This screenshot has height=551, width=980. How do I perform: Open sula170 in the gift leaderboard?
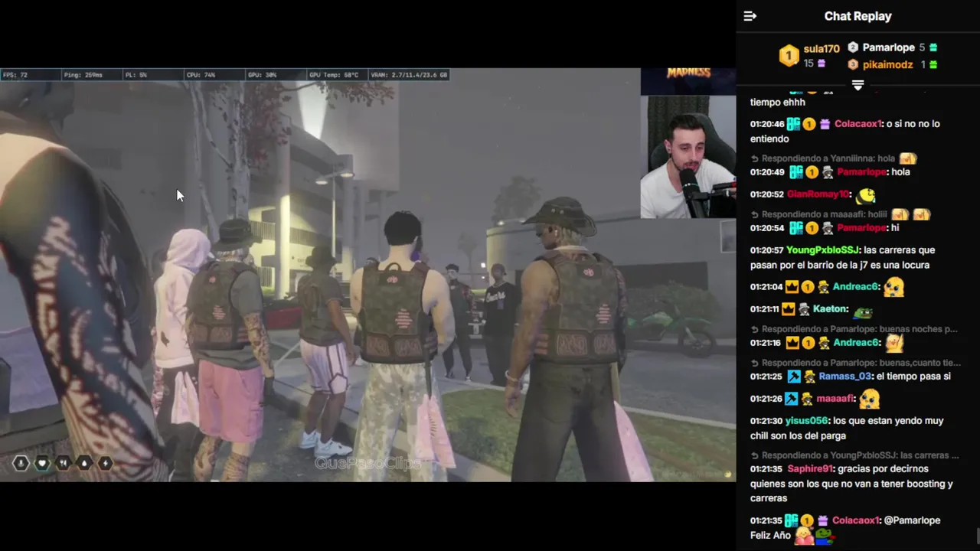click(x=822, y=49)
